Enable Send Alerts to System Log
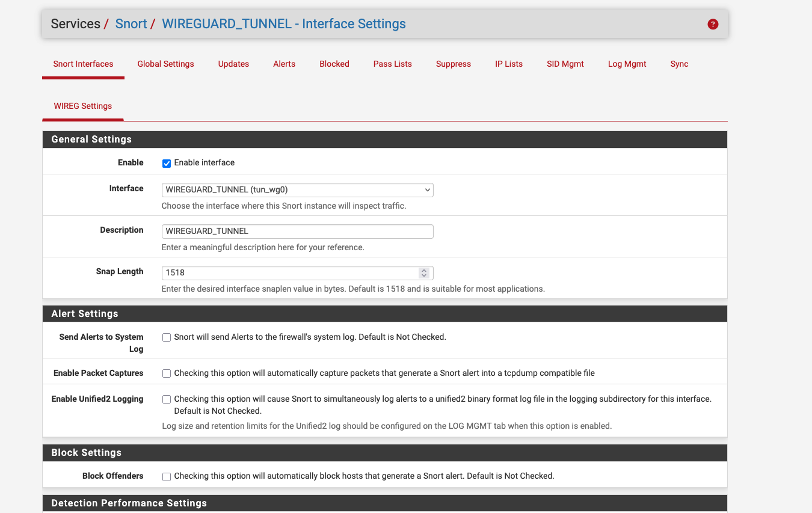The height and width of the screenshot is (513, 812). pyautogui.click(x=167, y=337)
